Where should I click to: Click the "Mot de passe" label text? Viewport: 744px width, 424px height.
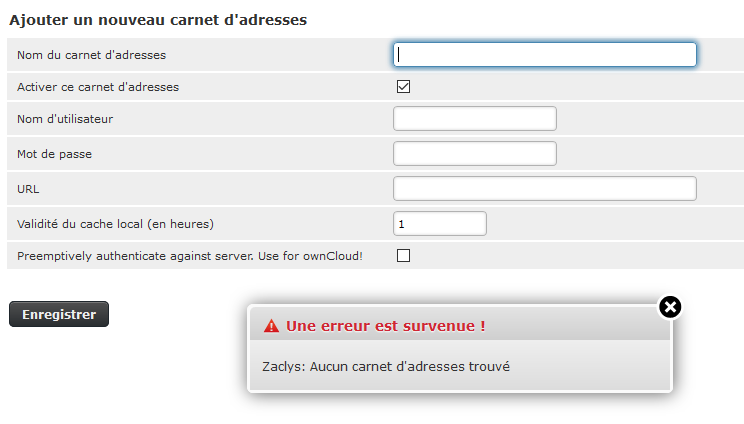pyautogui.click(x=55, y=154)
